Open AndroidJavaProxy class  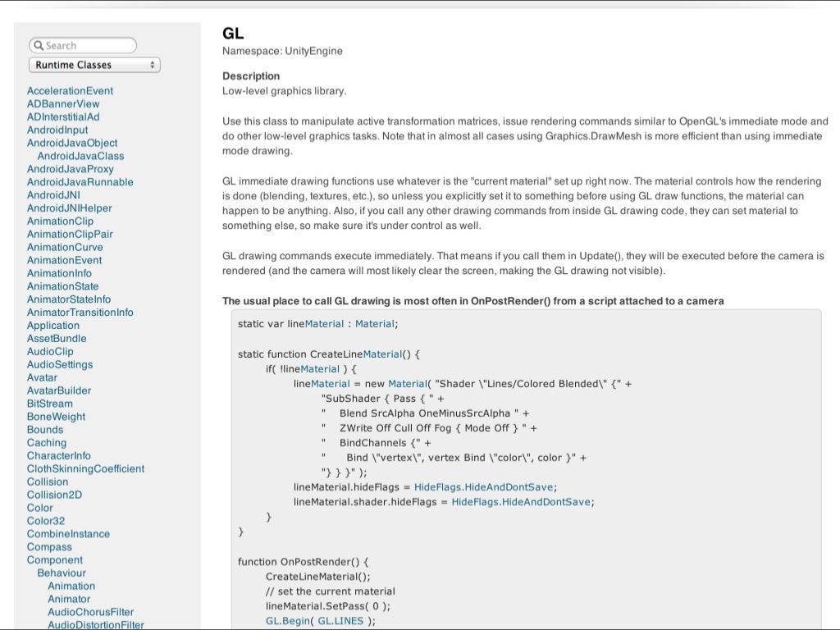pos(71,169)
